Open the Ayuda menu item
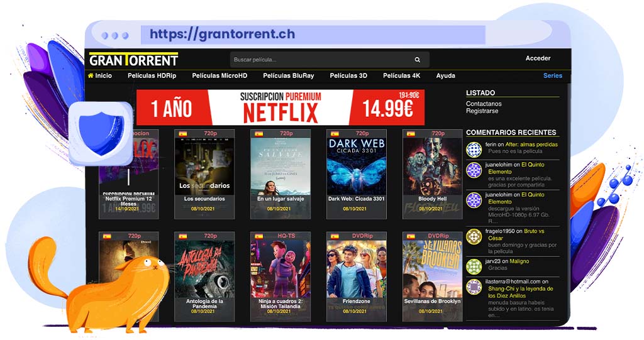644x340 pixels. coord(446,75)
